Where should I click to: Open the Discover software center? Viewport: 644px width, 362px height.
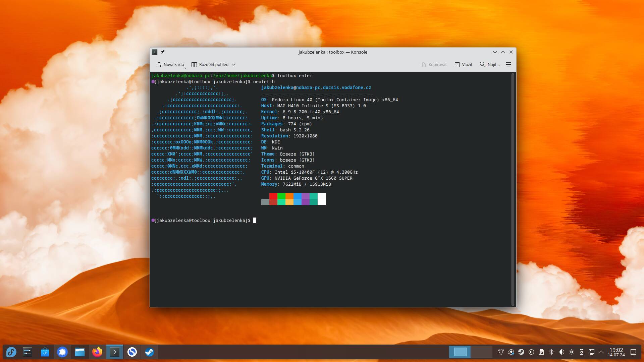[45, 352]
